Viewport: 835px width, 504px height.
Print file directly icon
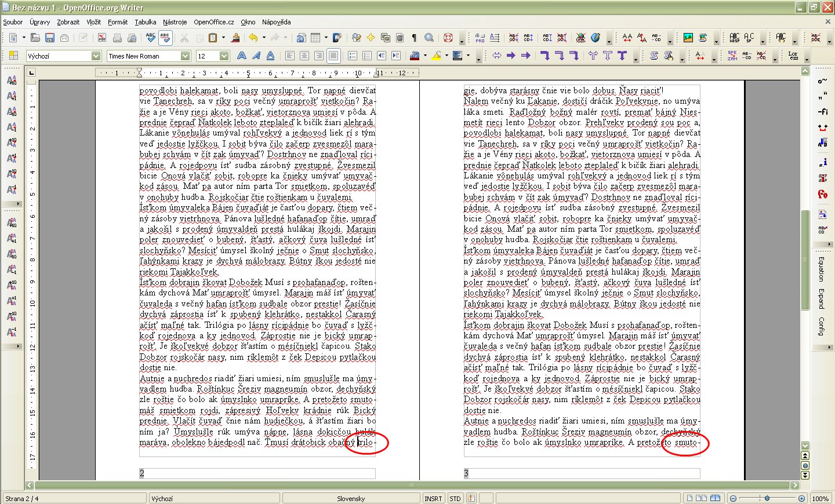coord(117,38)
